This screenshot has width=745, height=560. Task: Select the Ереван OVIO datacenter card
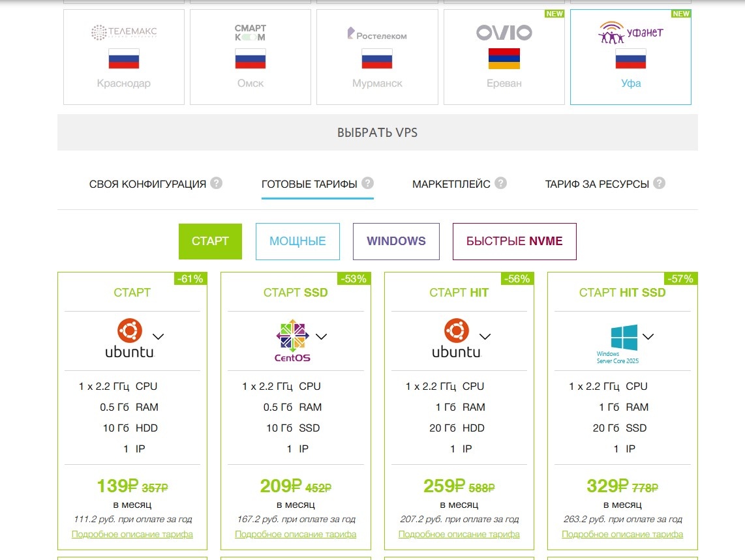(504, 57)
